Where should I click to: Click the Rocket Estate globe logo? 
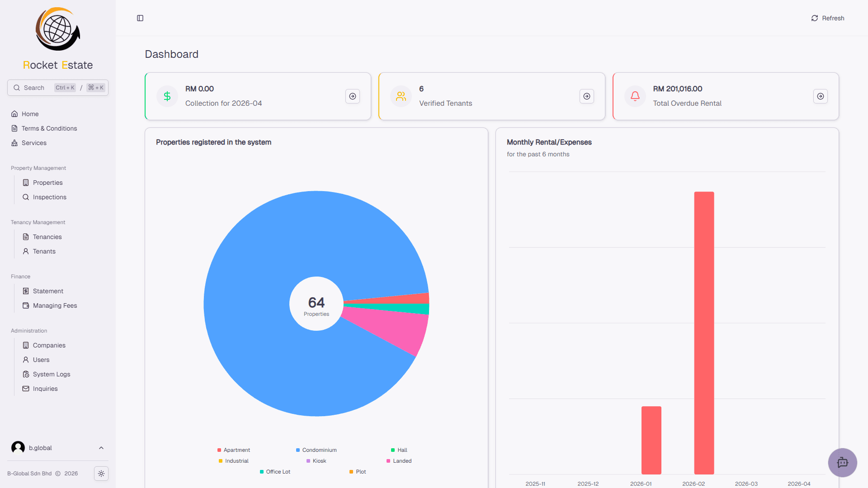coord(58,29)
